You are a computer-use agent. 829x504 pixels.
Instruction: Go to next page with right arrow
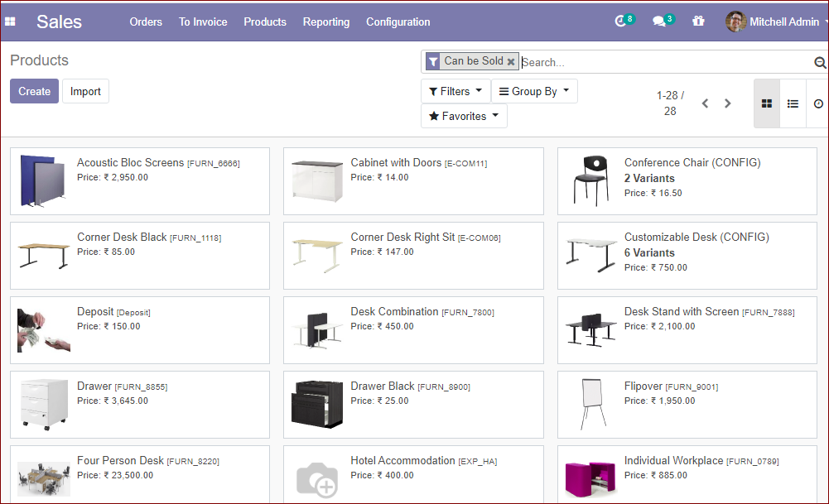[728, 103]
